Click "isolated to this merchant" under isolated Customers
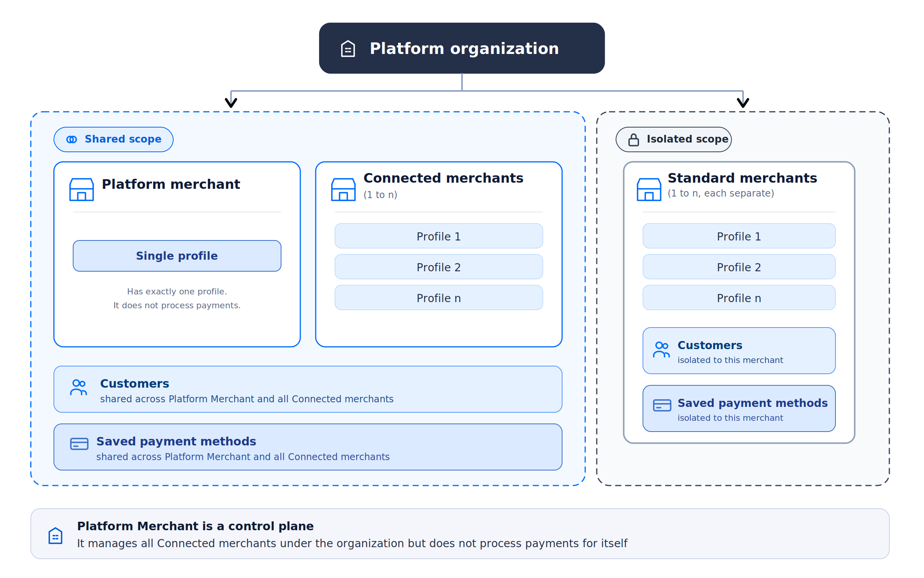The image size is (924, 578). [x=730, y=360]
